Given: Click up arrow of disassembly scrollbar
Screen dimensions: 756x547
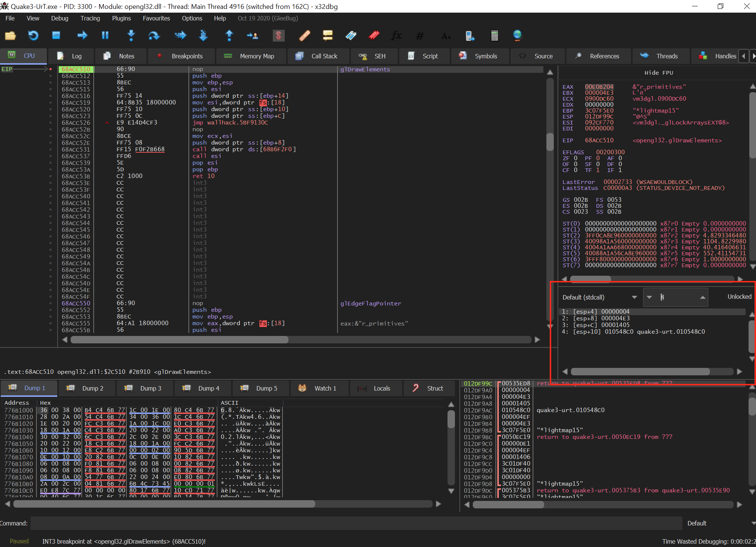Looking at the screenshot, I should (550, 72).
